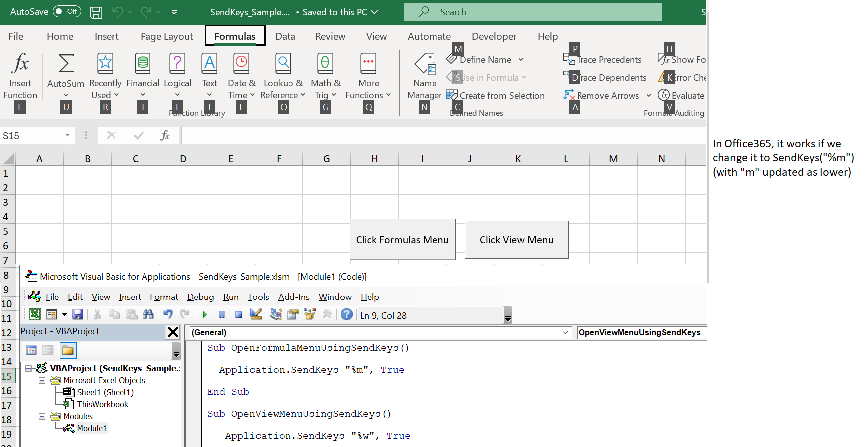The image size is (868, 447).
Task: Open the Name Manager
Action: pos(425,76)
